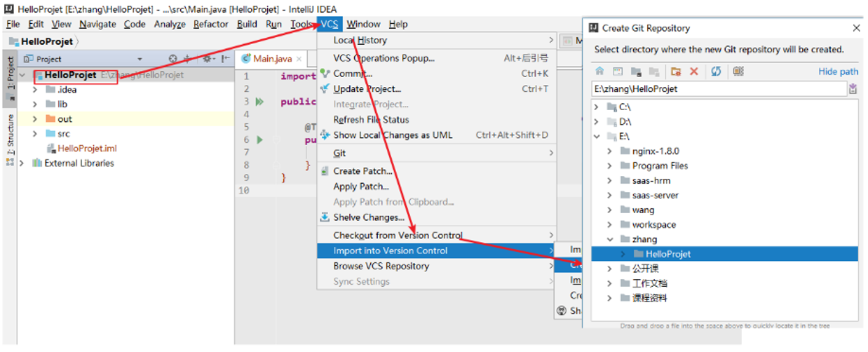Screen dimensions: 868x352
Task: Click HelloProjet breadcrumb in navigation bar
Action: (46, 42)
